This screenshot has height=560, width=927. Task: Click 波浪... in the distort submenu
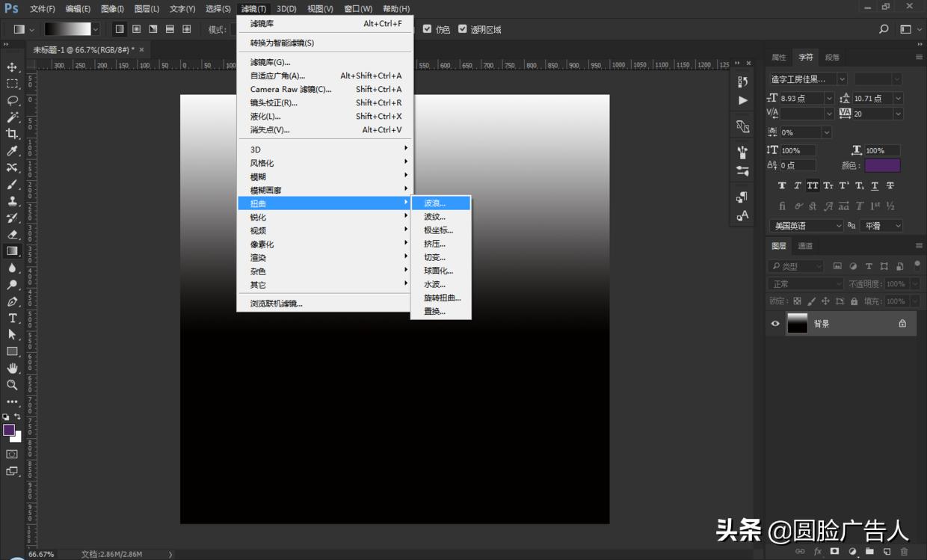coord(435,203)
